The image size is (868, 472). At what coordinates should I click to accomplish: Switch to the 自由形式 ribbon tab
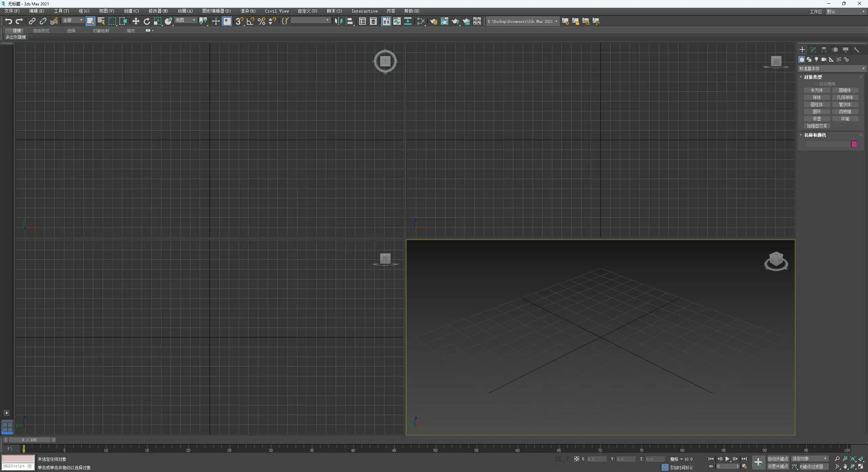pyautogui.click(x=41, y=31)
